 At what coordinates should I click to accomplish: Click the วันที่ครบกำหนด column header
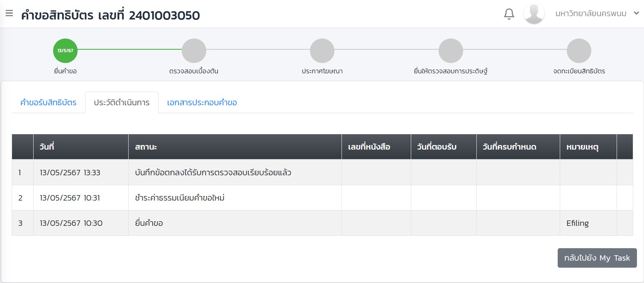[x=510, y=147]
